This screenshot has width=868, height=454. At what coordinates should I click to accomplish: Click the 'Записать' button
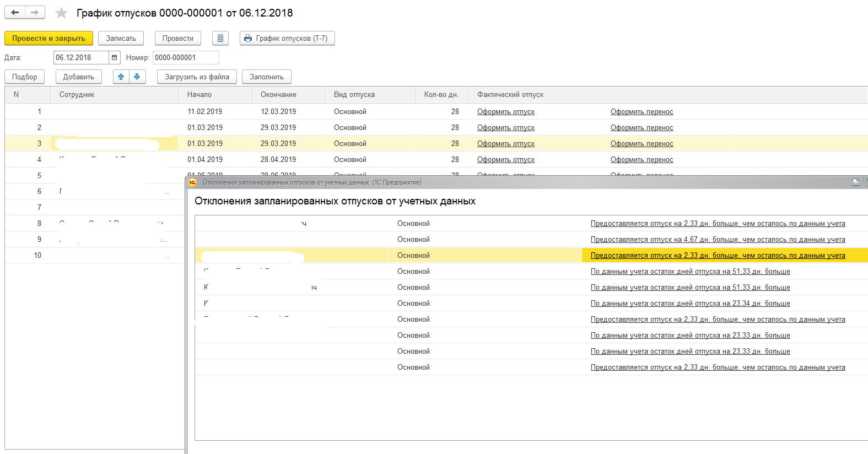(x=121, y=38)
